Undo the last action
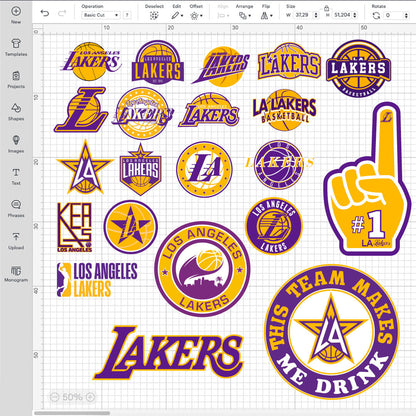 (45, 13)
